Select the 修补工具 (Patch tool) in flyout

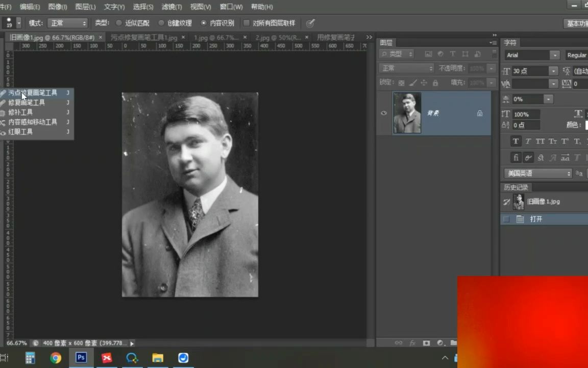(20, 112)
